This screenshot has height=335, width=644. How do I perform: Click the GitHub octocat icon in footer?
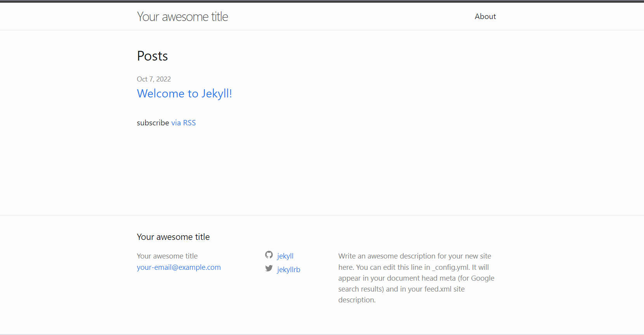pos(269,255)
